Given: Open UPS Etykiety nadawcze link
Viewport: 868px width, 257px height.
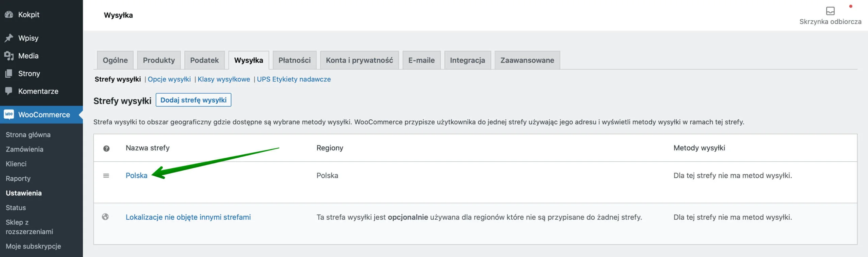Looking at the screenshot, I should (294, 79).
